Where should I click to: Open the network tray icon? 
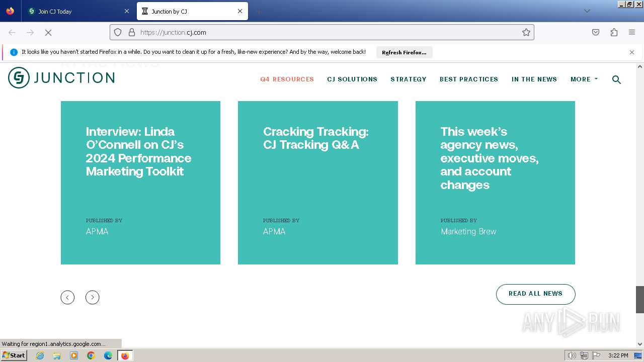click(584, 355)
